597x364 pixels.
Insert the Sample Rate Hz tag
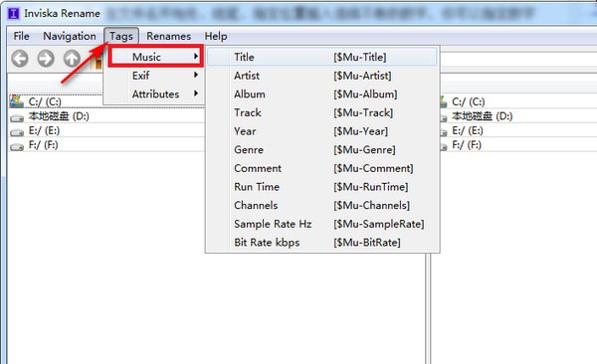[322, 224]
